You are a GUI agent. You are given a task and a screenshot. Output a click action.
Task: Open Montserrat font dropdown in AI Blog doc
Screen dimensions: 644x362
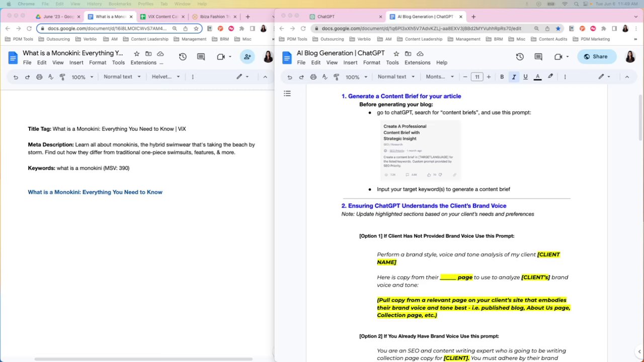pos(440,77)
